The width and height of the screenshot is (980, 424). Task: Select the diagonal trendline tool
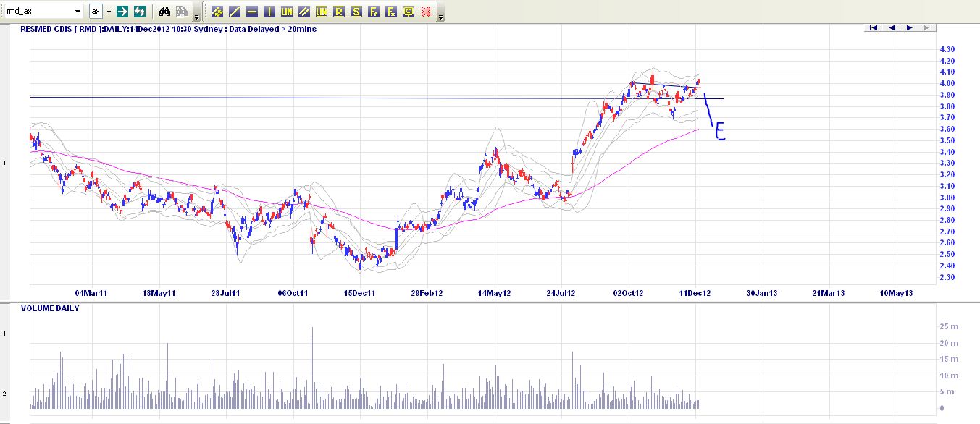point(235,12)
